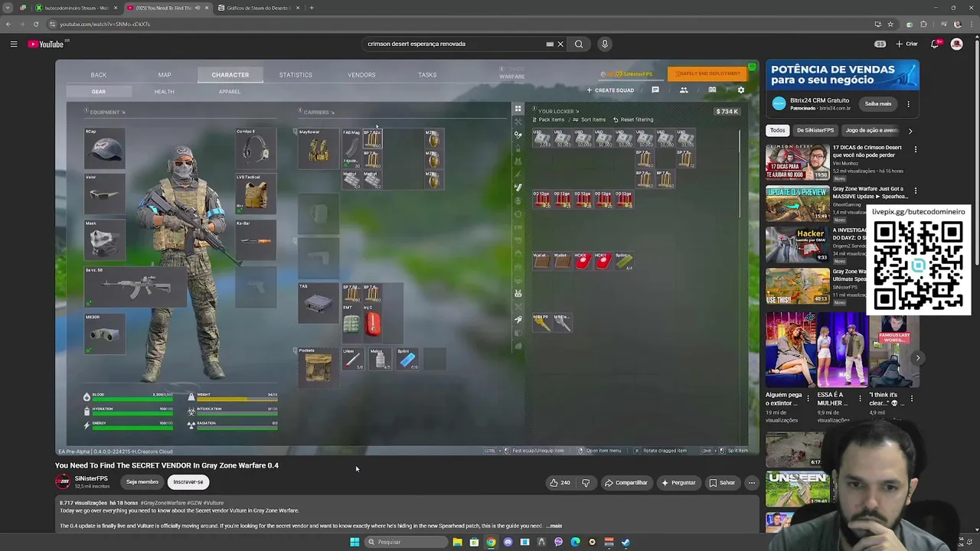
Task: Click Sort items in locker
Action: [x=589, y=119]
